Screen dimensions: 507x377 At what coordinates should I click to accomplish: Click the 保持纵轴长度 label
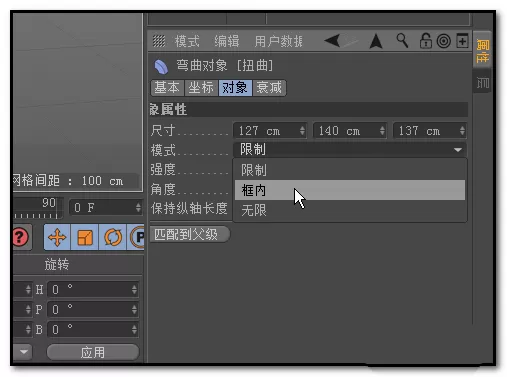pyautogui.click(x=189, y=209)
